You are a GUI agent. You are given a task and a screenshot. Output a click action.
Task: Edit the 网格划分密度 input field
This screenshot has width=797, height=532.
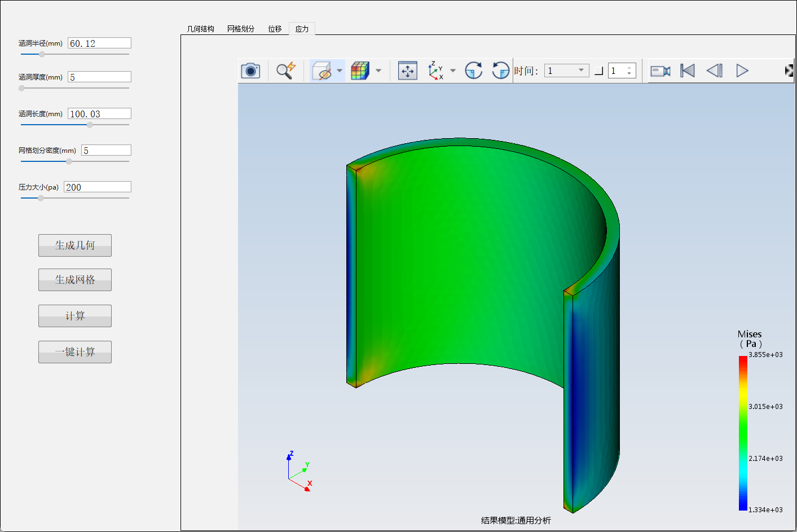pyautogui.click(x=106, y=150)
